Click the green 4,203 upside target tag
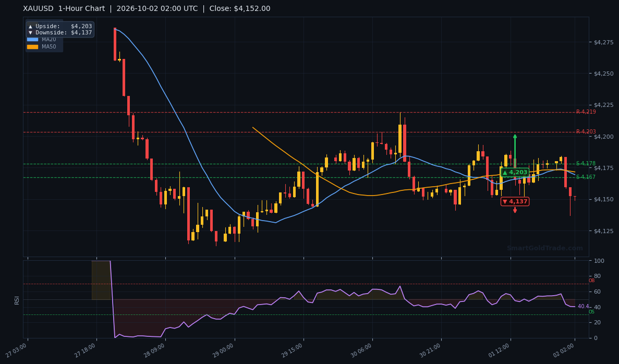 (515, 173)
